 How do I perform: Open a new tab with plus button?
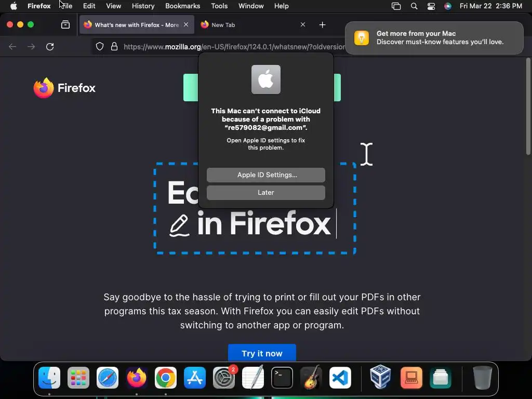coord(322,25)
